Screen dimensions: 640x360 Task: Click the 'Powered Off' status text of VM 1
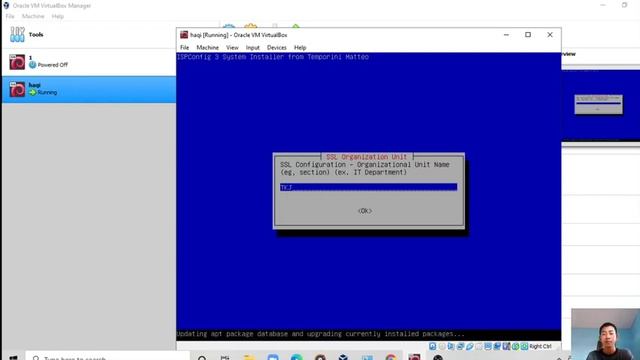click(53, 65)
